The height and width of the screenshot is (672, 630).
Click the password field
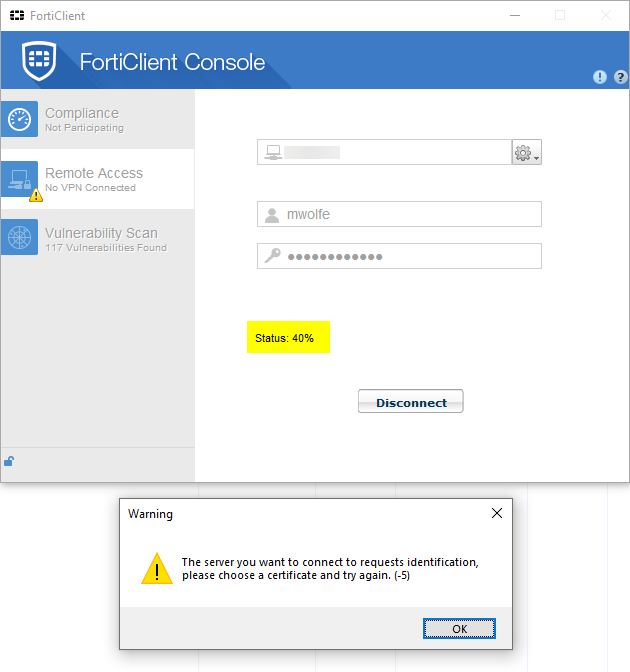click(399, 256)
